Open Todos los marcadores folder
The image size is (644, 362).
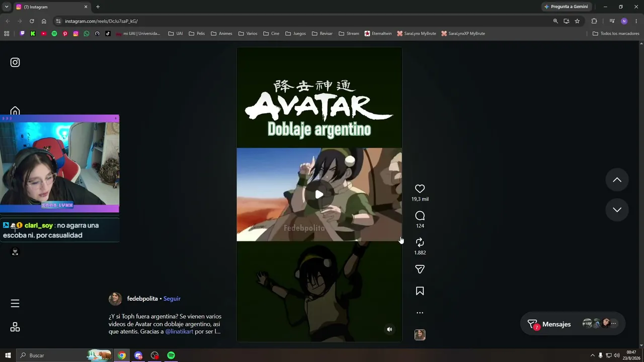(x=616, y=34)
